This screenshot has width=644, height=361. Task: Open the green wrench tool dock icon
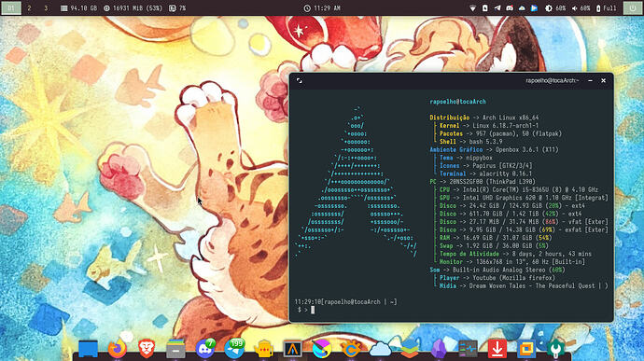(555, 349)
